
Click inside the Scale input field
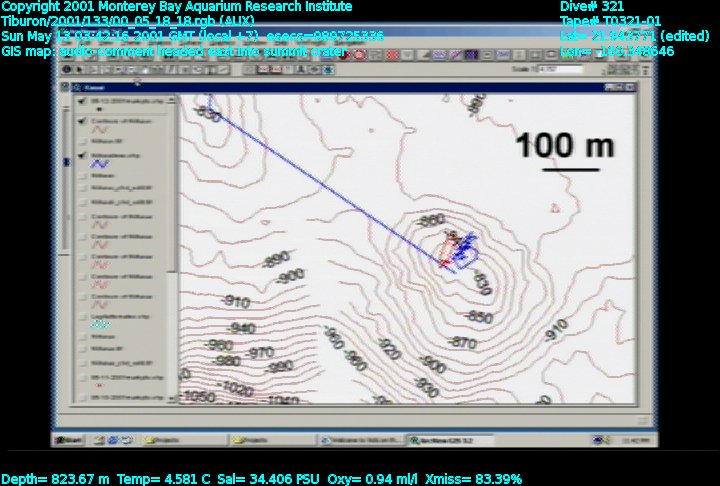click(559, 69)
